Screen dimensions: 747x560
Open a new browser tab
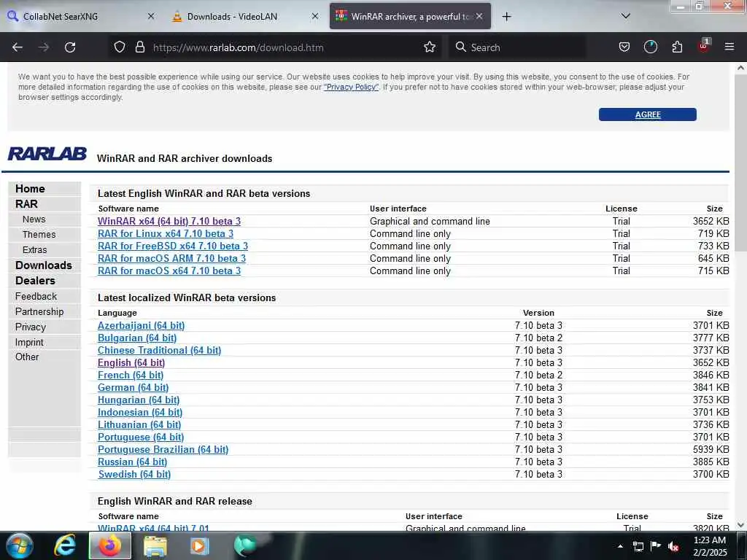point(506,17)
